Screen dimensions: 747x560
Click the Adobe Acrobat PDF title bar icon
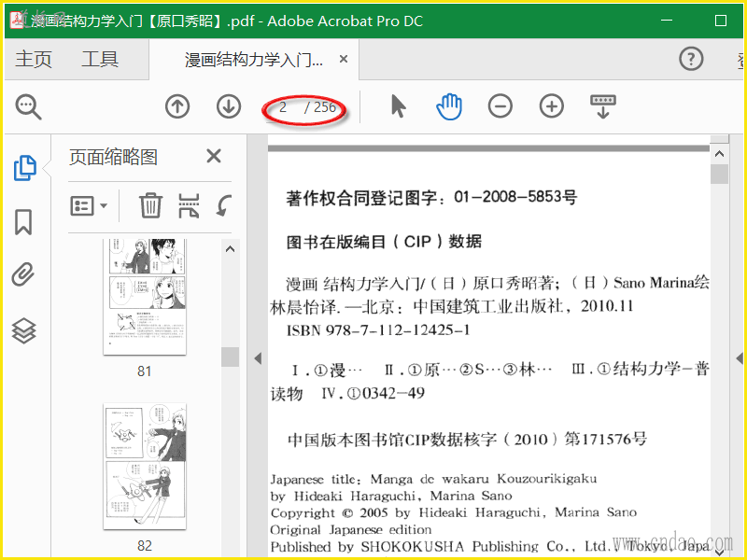(x=17, y=21)
